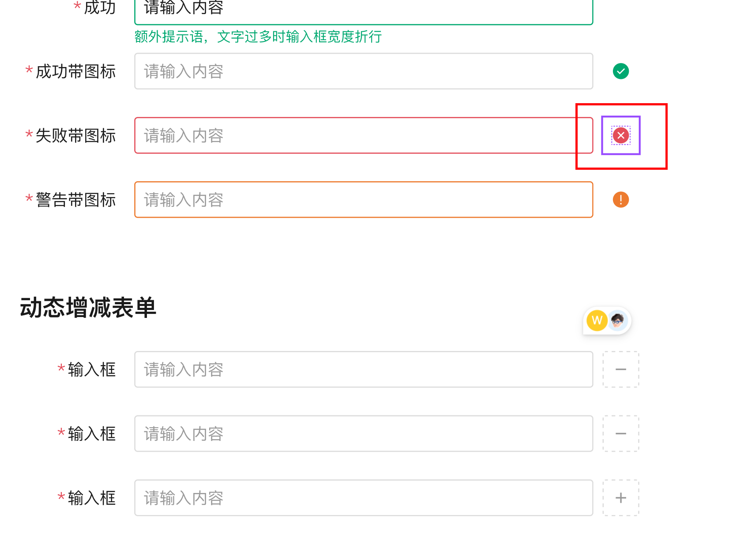The image size is (744, 560).
Task: Click the plus add-row icon
Action: point(620,498)
